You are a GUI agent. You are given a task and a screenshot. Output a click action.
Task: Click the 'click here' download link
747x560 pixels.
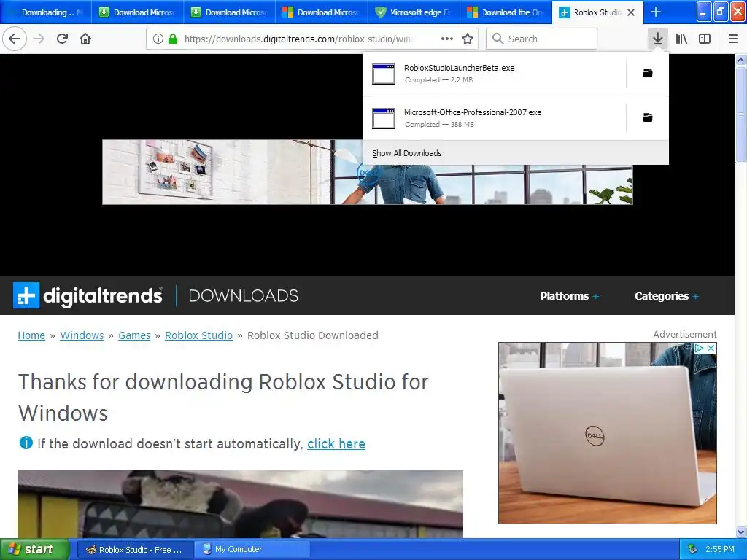tap(336, 444)
